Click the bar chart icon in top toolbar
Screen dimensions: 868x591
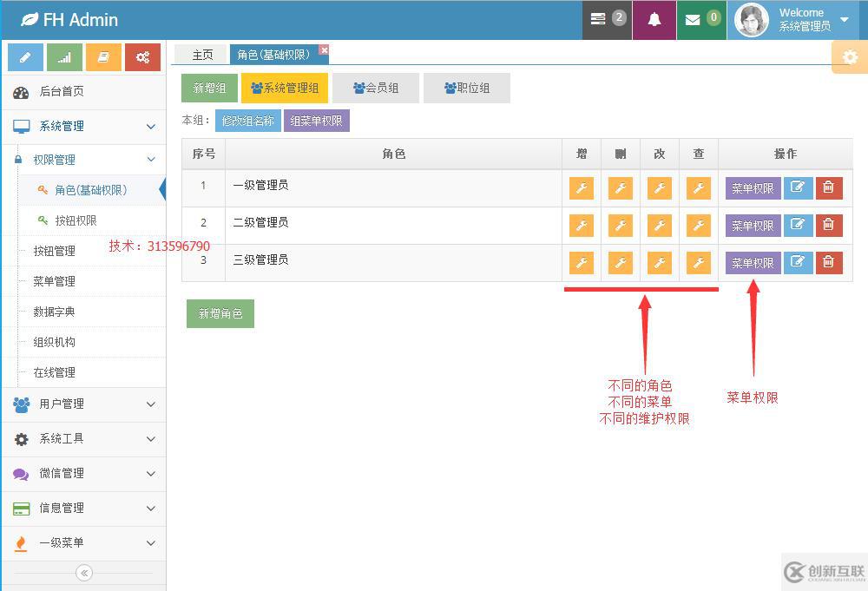pyautogui.click(x=63, y=56)
